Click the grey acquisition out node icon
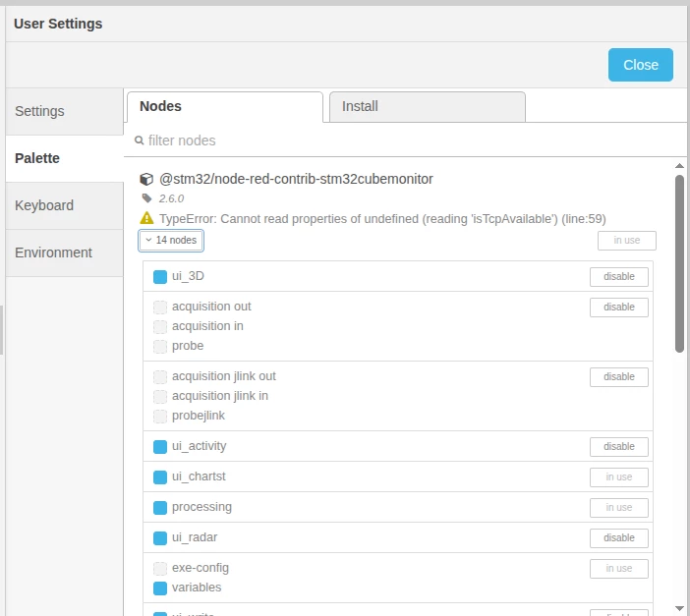Viewport: 690px width, 616px height. (160, 308)
